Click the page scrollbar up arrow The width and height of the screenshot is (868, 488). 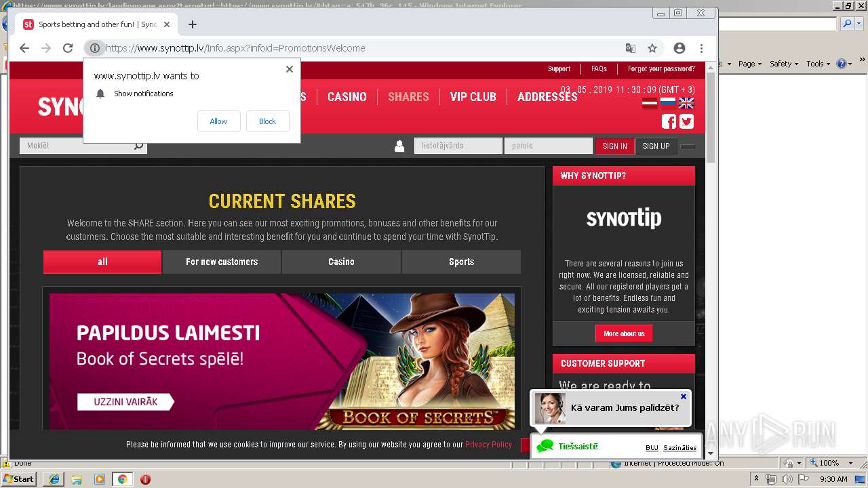pos(711,66)
